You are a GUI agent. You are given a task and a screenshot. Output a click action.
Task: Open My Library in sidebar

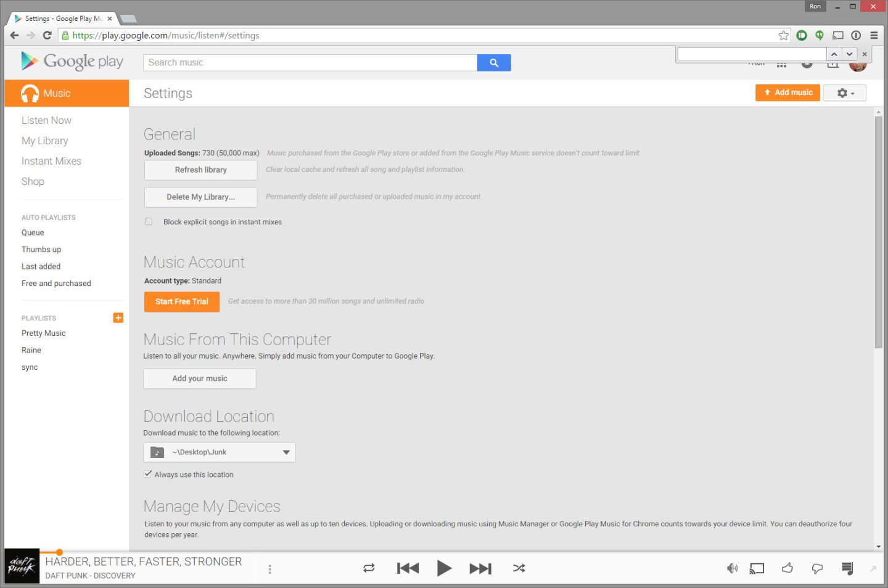[x=45, y=141]
